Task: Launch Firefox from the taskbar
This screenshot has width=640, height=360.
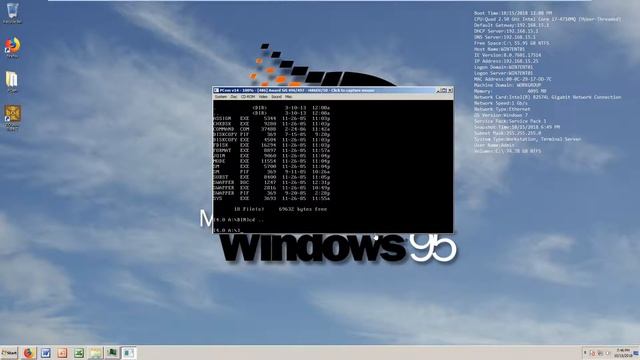Action: pos(28,353)
